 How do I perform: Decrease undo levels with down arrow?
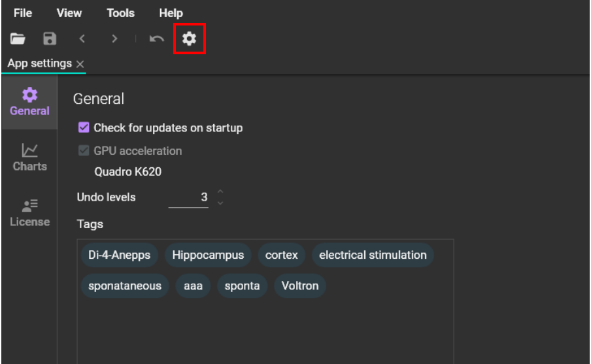220,203
